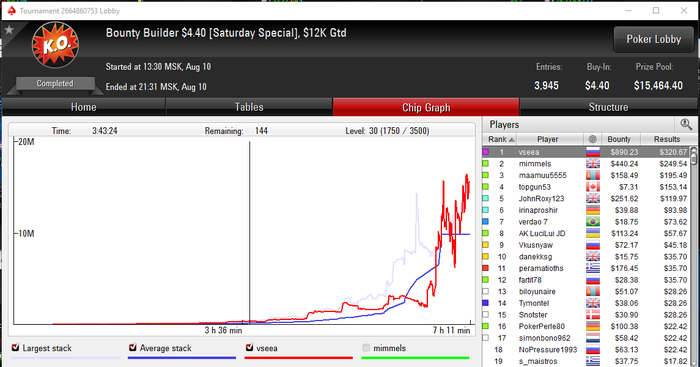Select the Chip Graph tab
This screenshot has width=700, height=367.
(x=426, y=107)
